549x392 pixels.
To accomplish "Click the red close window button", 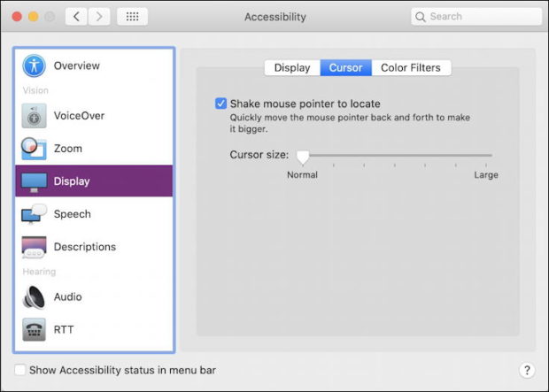I will (x=17, y=17).
